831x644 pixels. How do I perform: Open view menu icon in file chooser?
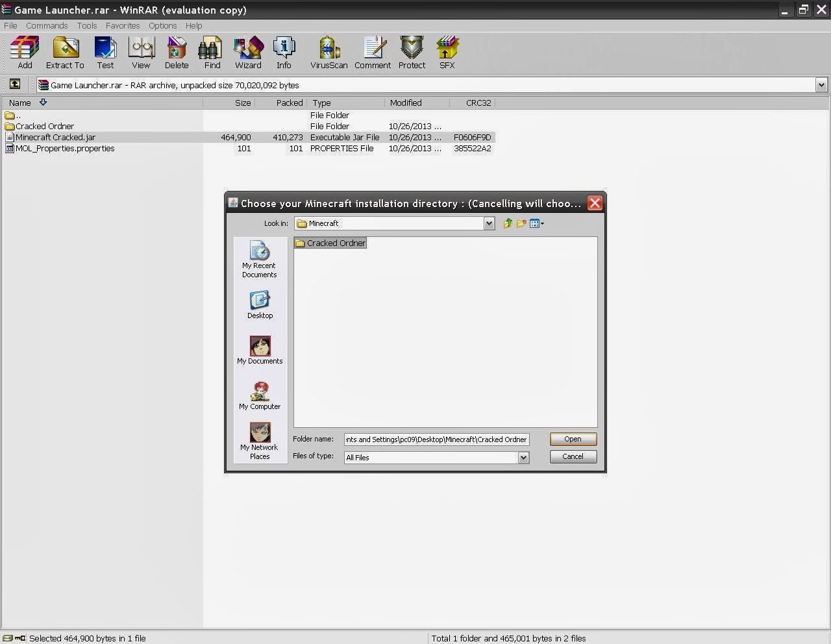537,223
